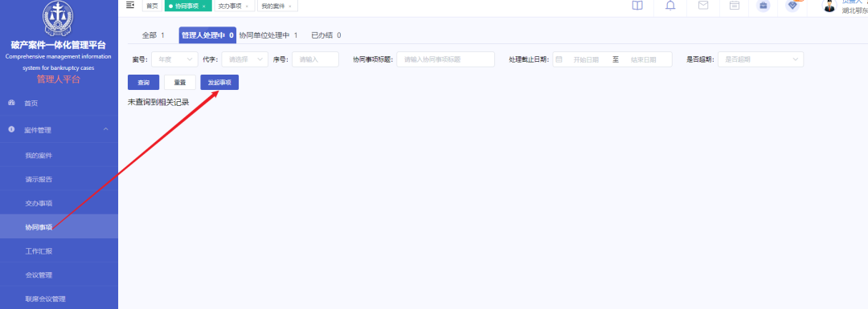
Task: Click the 破产案件一体化管理平台 title
Action: click(x=59, y=45)
